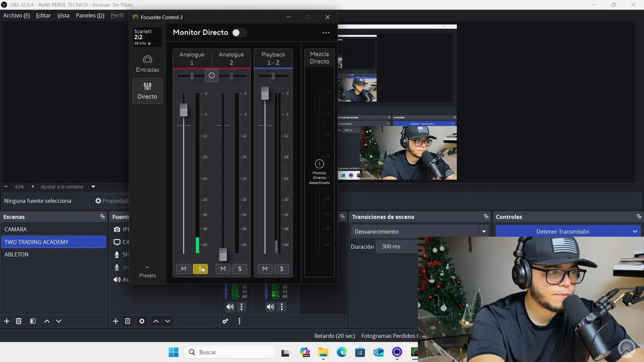Open Archivo menu
Screen dimensions: 644x362
coord(17,16)
